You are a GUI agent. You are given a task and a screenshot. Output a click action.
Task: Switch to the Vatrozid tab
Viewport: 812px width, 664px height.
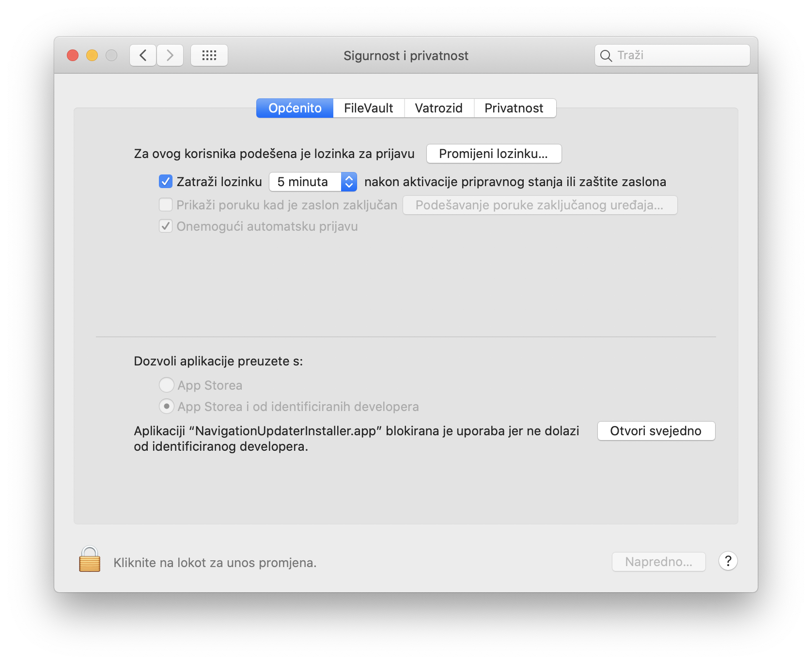coord(438,108)
